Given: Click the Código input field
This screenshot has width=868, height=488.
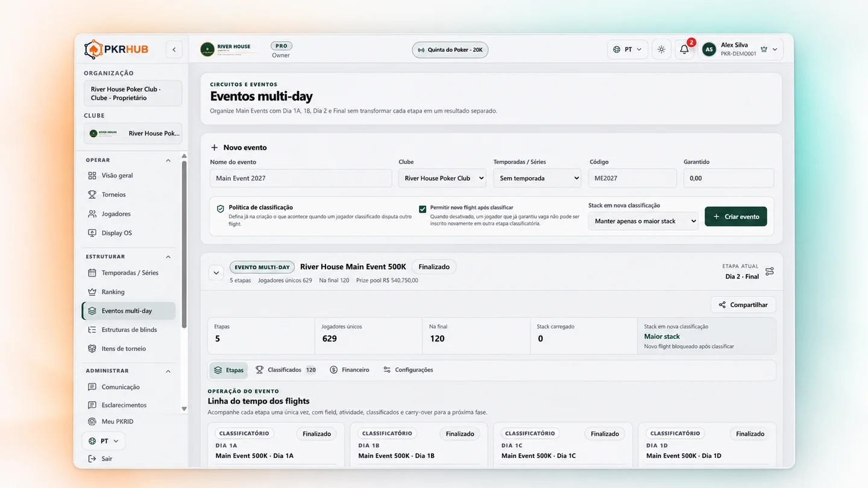Looking at the screenshot, I should [x=633, y=178].
